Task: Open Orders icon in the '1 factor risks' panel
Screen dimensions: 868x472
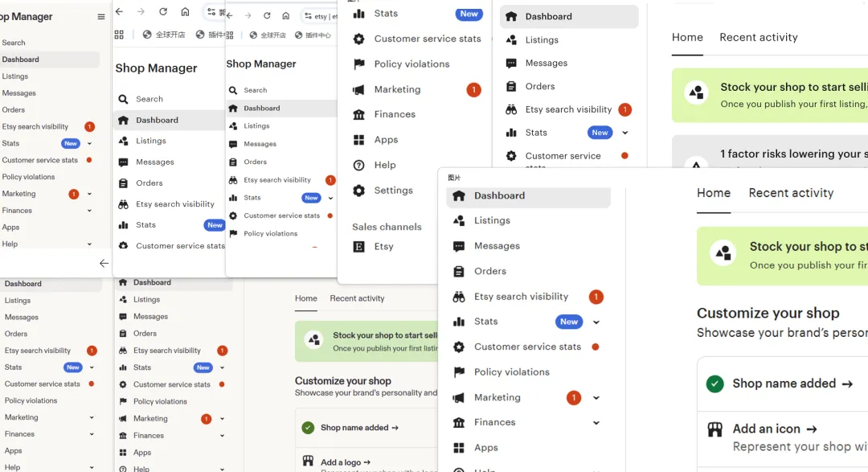Action: click(x=511, y=86)
